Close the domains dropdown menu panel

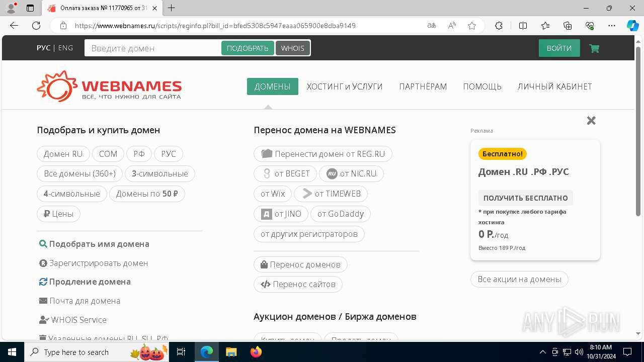[591, 120]
